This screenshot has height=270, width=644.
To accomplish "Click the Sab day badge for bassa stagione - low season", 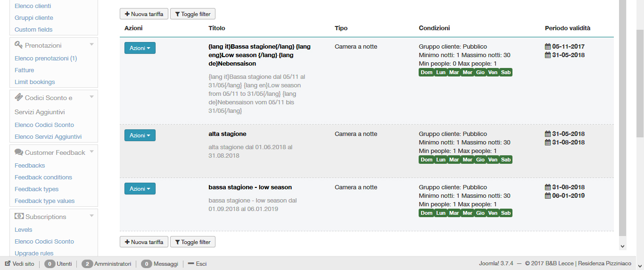I will (506, 213).
